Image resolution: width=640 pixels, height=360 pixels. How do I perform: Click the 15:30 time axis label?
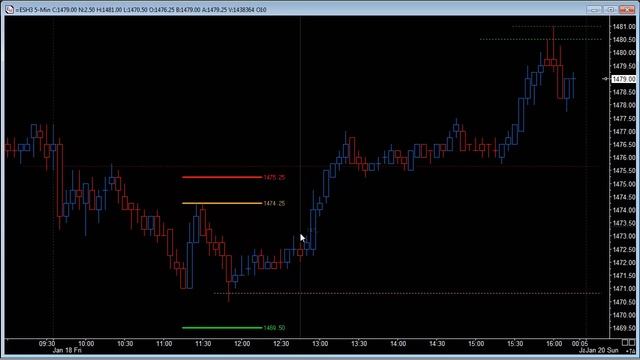tap(515, 344)
